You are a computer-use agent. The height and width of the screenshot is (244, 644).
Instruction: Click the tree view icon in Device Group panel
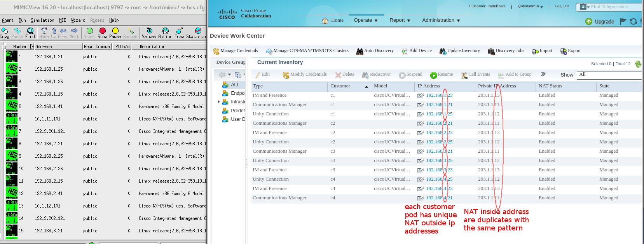pyautogui.click(x=239, y=75)
